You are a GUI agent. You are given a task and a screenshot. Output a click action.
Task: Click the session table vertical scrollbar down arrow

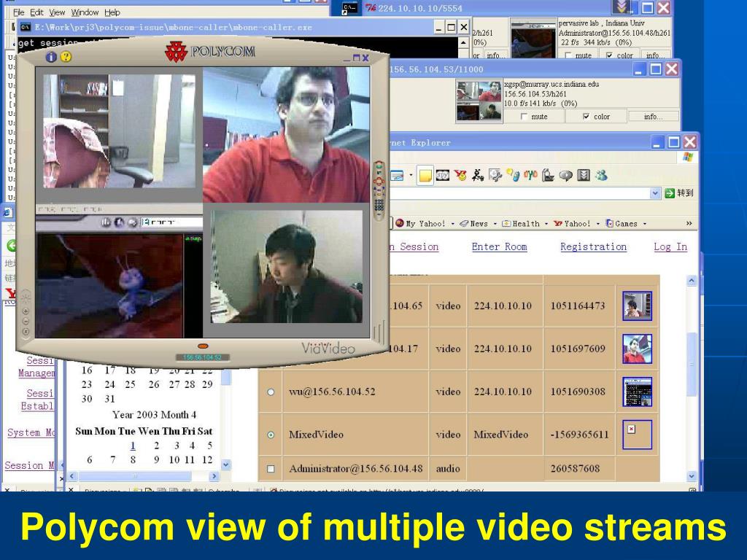point(692,475)
